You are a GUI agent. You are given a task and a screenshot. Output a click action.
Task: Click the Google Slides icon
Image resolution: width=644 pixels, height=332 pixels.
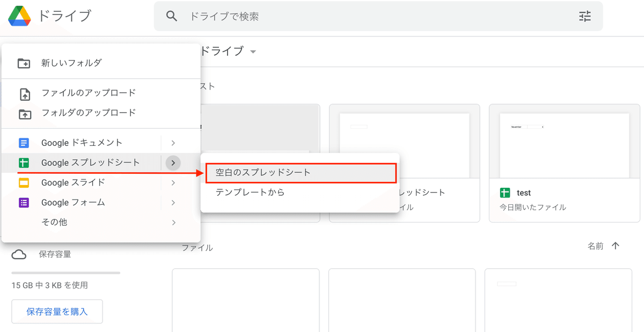[24, 183]
